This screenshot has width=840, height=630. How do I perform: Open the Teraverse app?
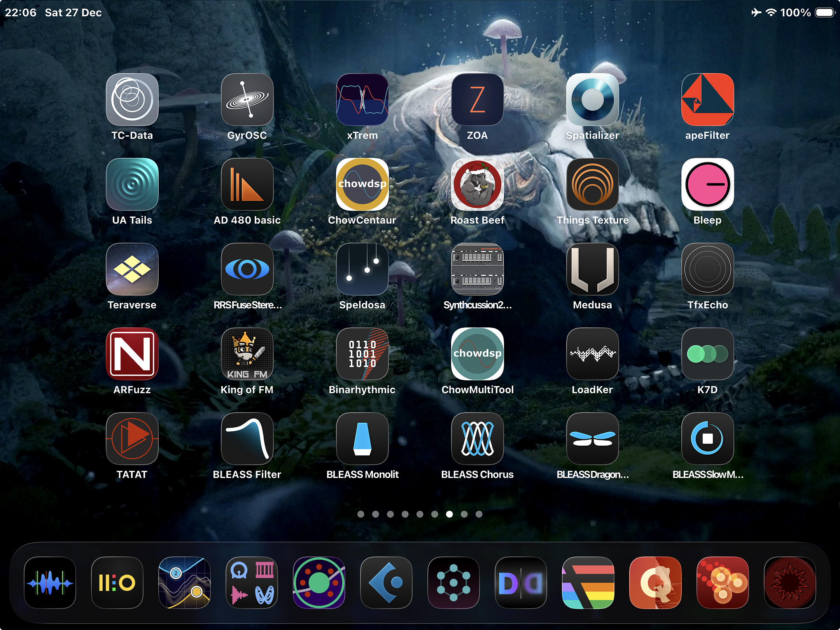pos(132,269)
